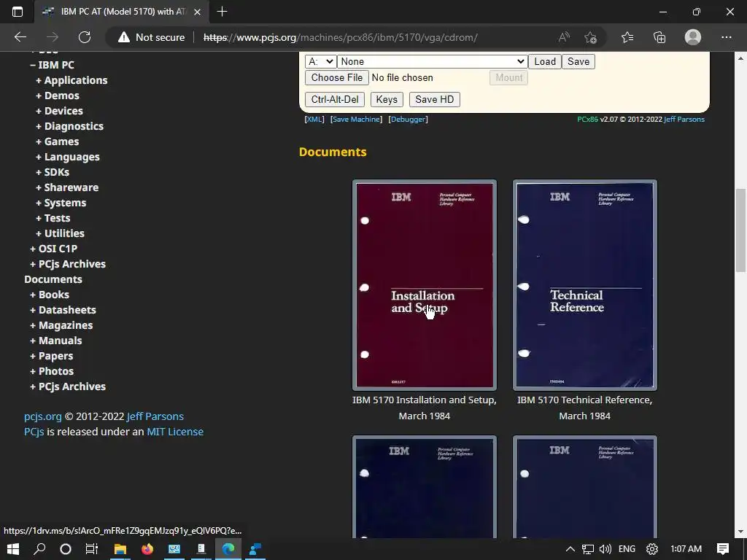Screen dimensions: 747x560
Task: Open the Debugger link
Action: point(409,119)
